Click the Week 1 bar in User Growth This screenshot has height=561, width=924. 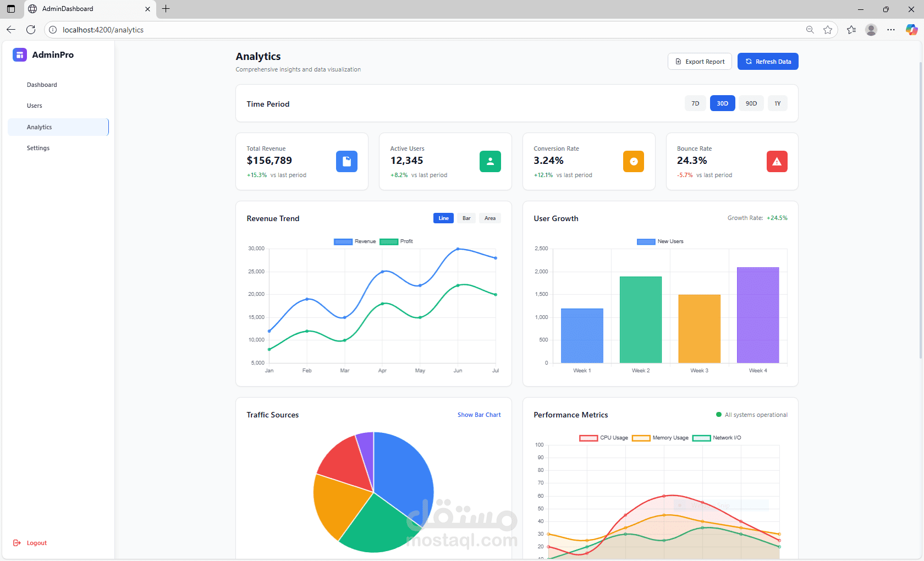(582, 335)
